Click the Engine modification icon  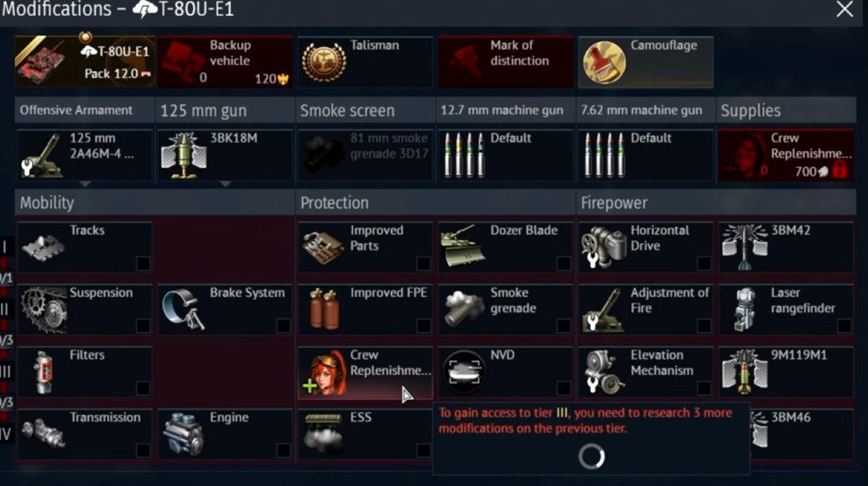pos(183,434)
